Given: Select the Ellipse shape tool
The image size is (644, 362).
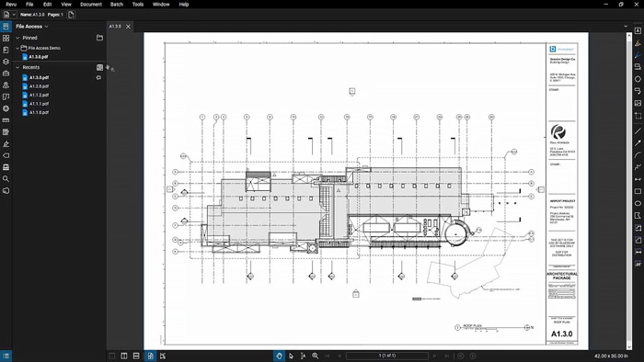Looking at the screenshot, I should click(x=638, y=203).
